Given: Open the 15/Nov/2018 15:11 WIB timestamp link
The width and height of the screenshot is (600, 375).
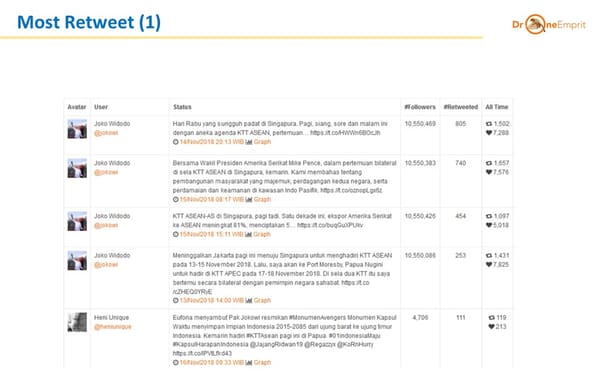Looking at the screenshot, I should pos(212,234).
